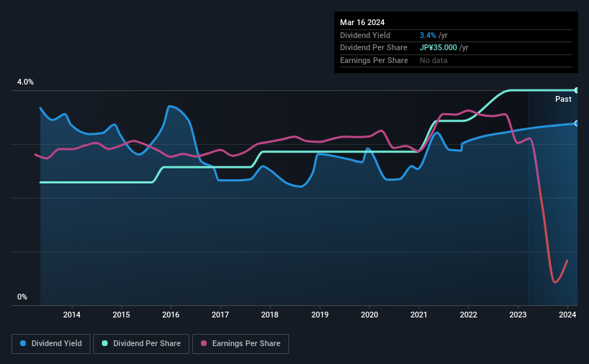589x364 pixels.
Task: Click the tooltip Earnings Per Share row label
Action: pyautogui.click(x=374, y=60)
